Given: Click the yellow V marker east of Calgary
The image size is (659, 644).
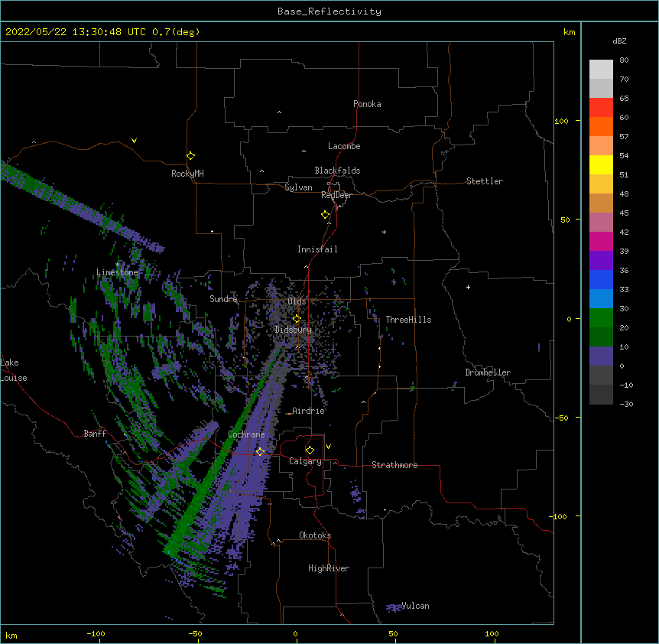Looking at the screenshot, I should [328, 447].
